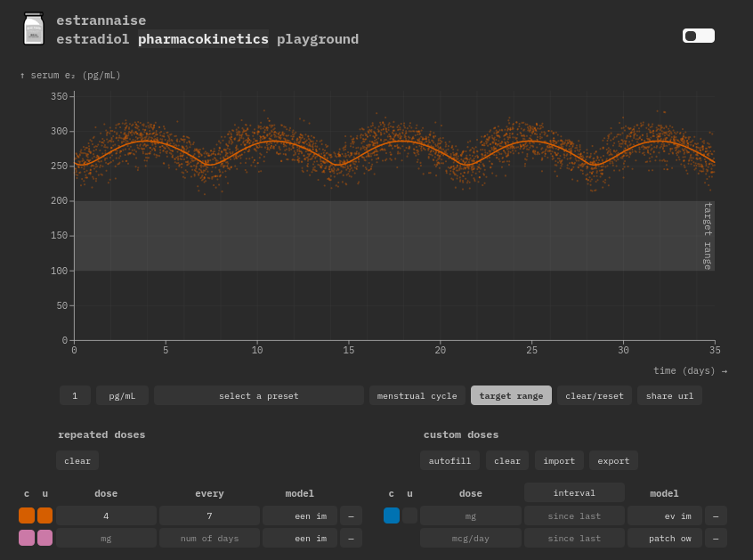
Task: Click the clear/reset button
Action: (595, 396)
